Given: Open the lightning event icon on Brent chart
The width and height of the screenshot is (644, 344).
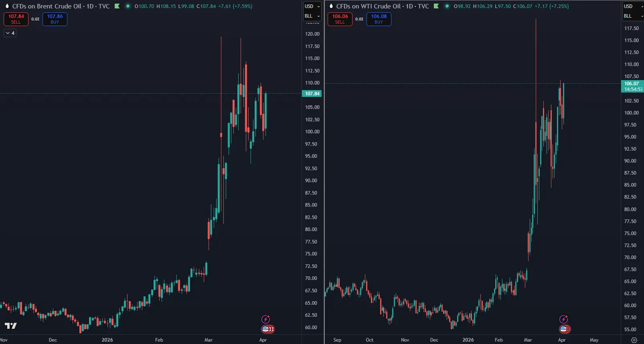Looking at the screenshot, I should (265, 319).
